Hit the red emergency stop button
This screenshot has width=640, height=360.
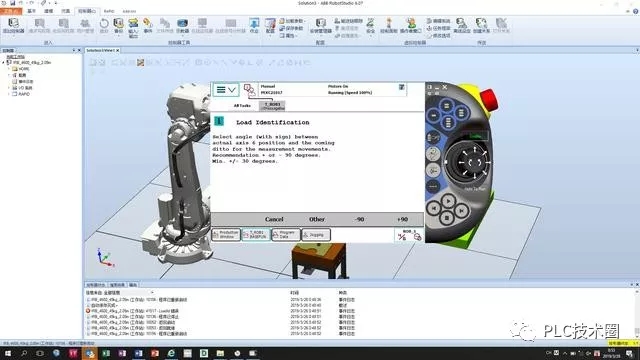point(489,100)
